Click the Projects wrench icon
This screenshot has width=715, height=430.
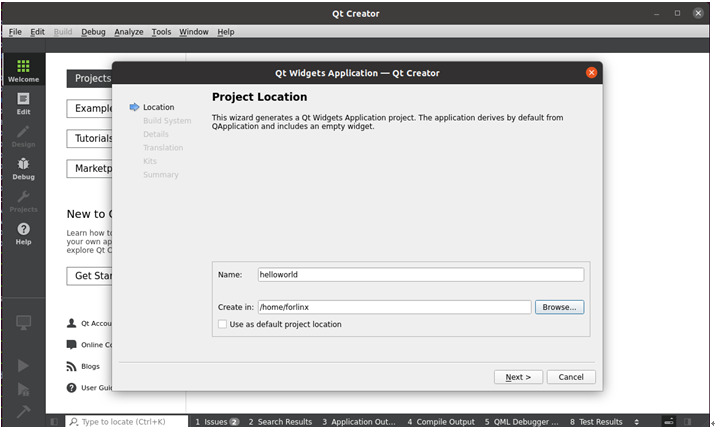(23, 201)
